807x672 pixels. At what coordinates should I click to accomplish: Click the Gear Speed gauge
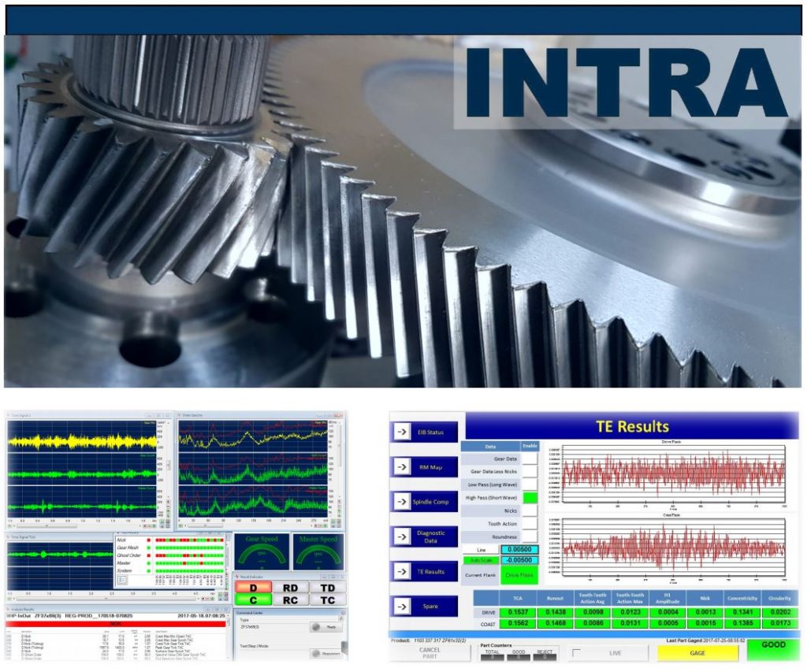[262, 551]
